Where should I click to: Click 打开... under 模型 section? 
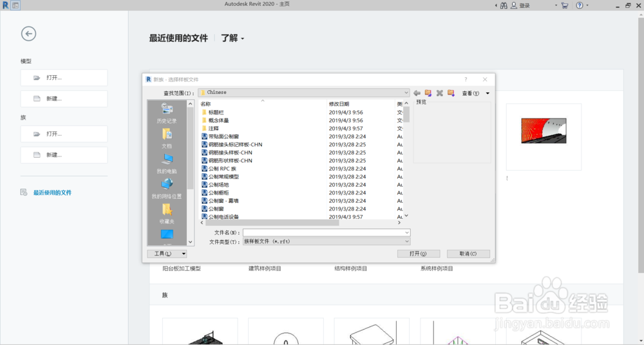tap(64, 78)
